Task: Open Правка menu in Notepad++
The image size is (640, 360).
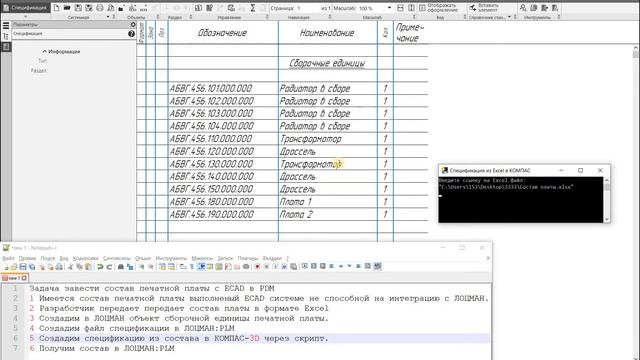Action: coord(27,258)
